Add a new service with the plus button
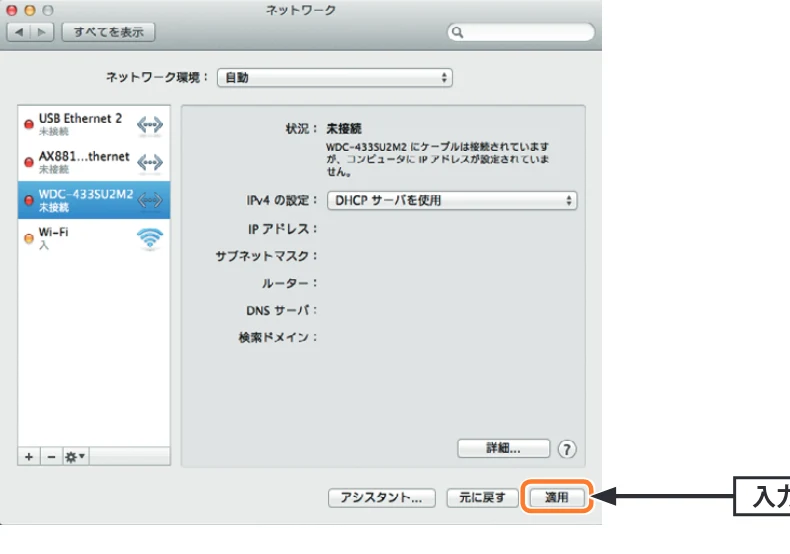The image size is (790, 554). [x=29, y=456]
